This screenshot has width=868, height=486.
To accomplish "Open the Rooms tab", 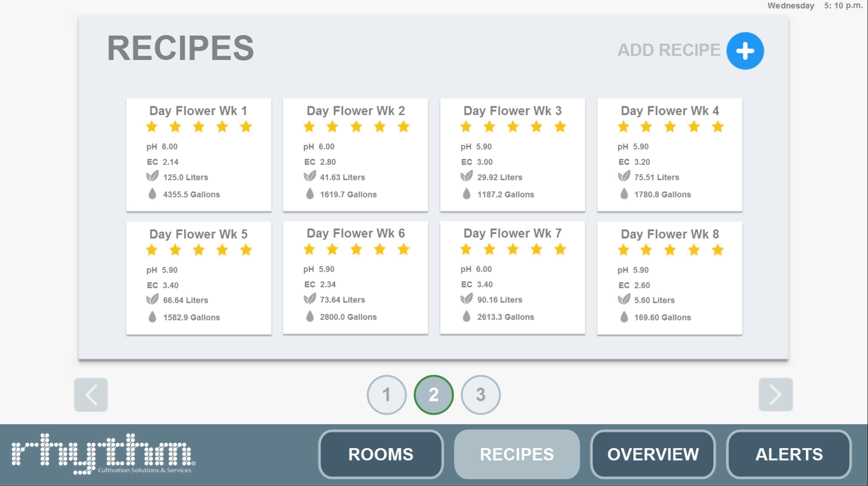I will click(381, 455).
